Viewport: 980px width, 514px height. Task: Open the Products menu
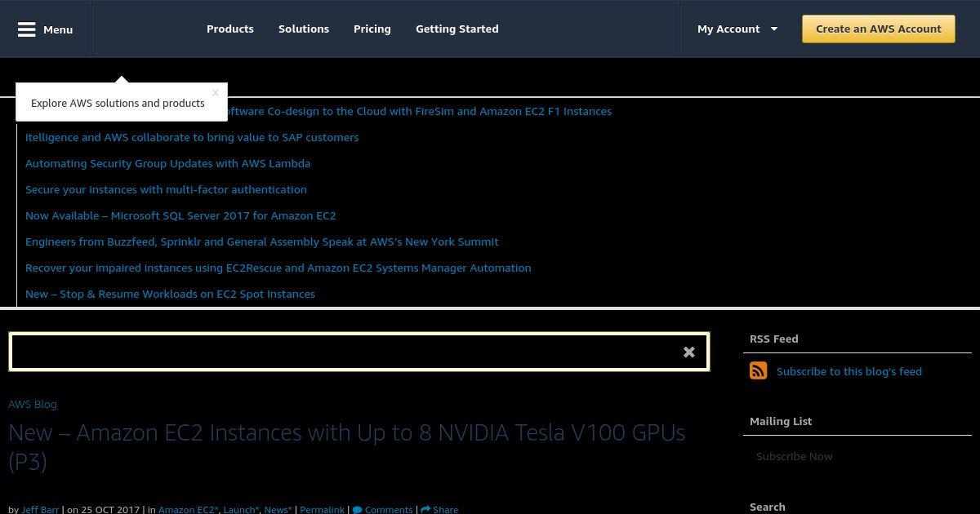click(x=230, y=29)
